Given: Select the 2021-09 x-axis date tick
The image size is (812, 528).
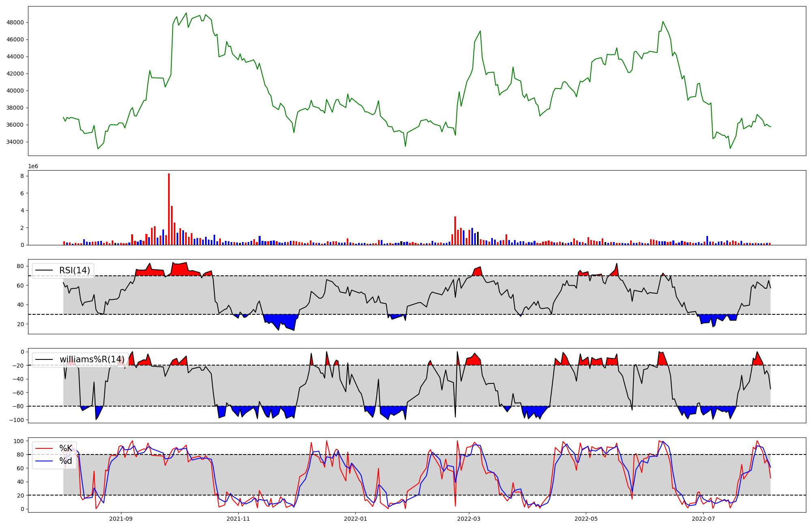Looking at the screenshot, I should point(121,519).
